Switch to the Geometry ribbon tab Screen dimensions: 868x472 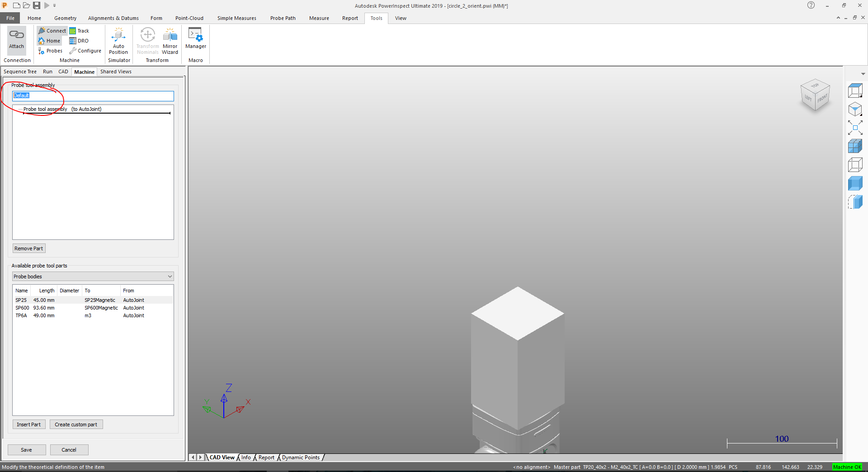[x=65, y=18]
